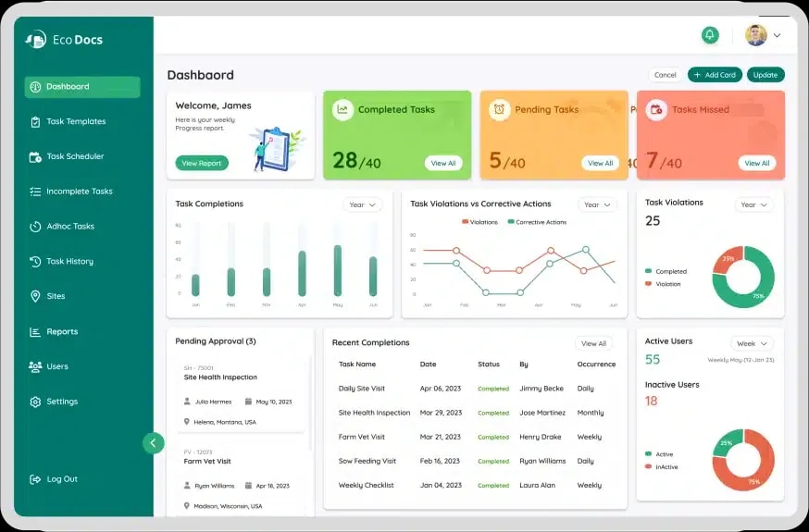Click the Add Card button
The width and height of the screenshot is (809, 532).
(x=715, y=75)
